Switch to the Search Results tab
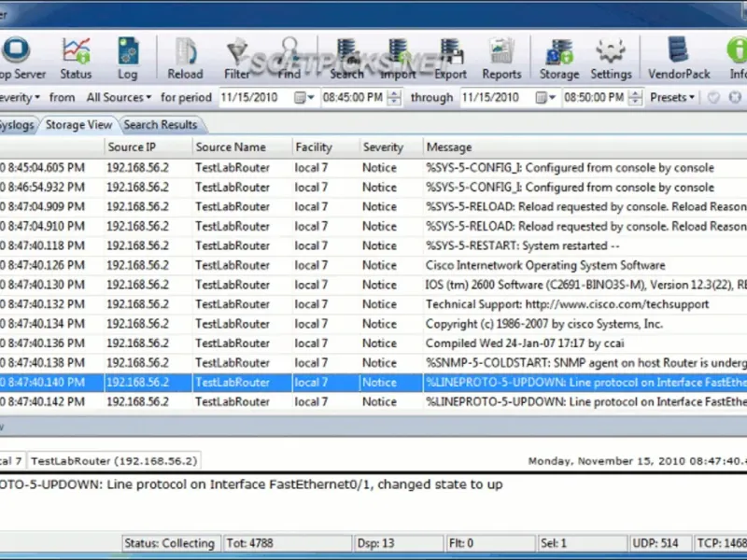This screenshot has height=560, width=747. tap(161, 125)
